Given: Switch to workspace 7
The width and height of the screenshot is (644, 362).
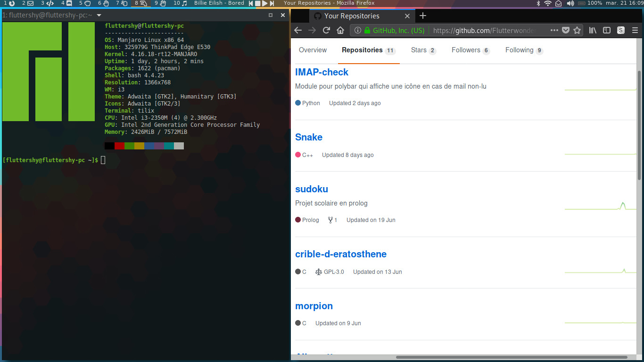Looking at the screenshot, I should coord(122,3).
